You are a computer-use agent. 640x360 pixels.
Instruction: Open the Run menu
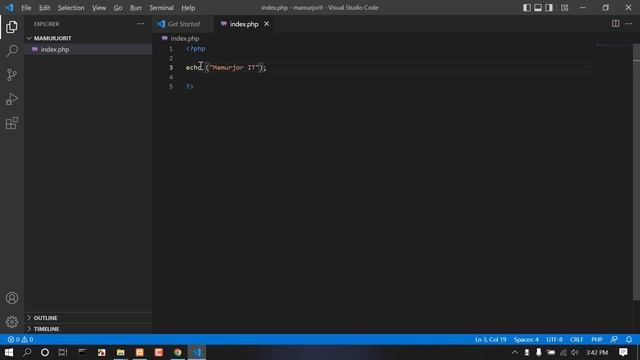(136, 8)
